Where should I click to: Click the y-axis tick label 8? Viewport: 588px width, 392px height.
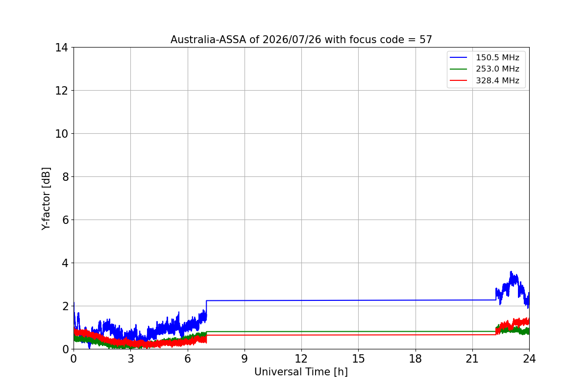coord(65,177)
